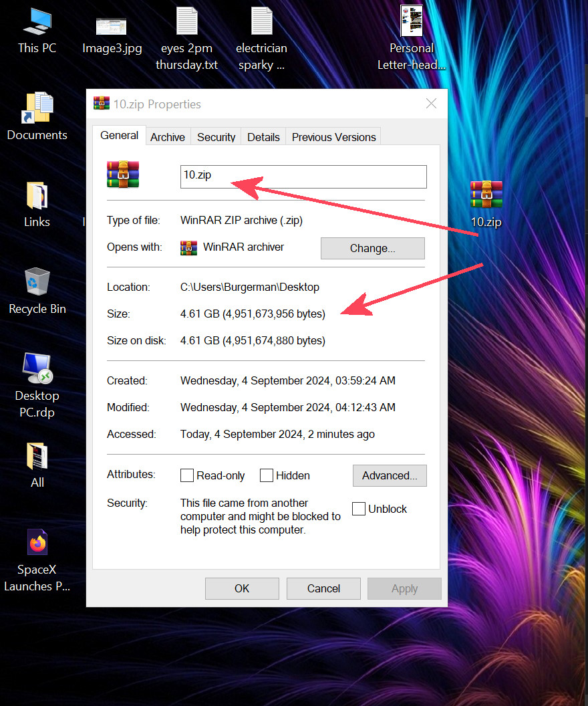Select the Desktop PC.rdp remote desktop icon
The width and height of the screenshot is (588, 706).
click(37, 370)
